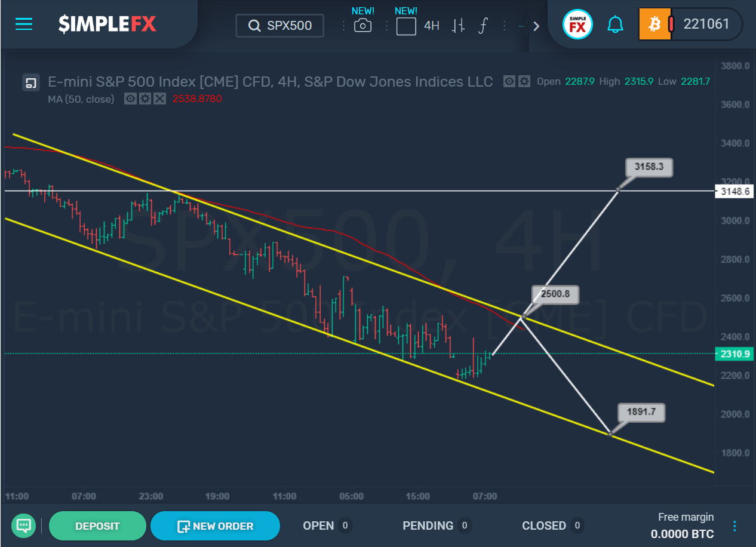Expand the toolbar with right chevron

click(x=536, y=26)
